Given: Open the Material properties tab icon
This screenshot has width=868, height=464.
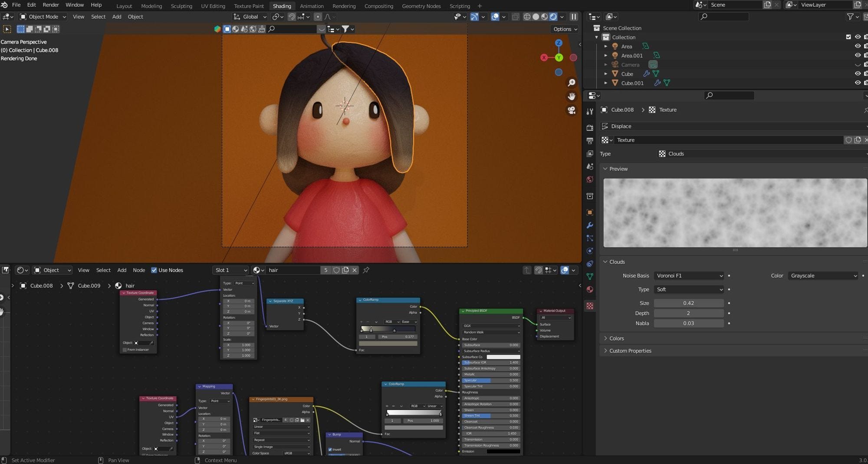Looking at the screenshot, I should point(590,290).
